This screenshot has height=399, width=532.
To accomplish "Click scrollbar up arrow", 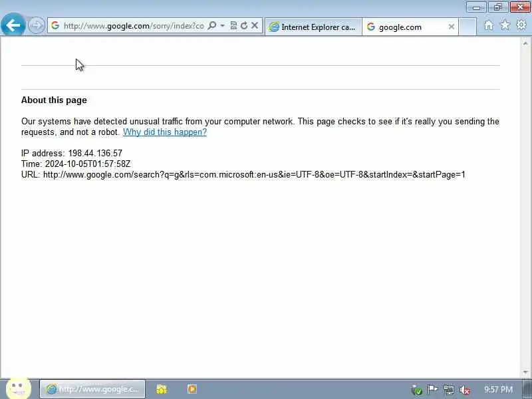I will pyautogui.click(x=525, y=43).
